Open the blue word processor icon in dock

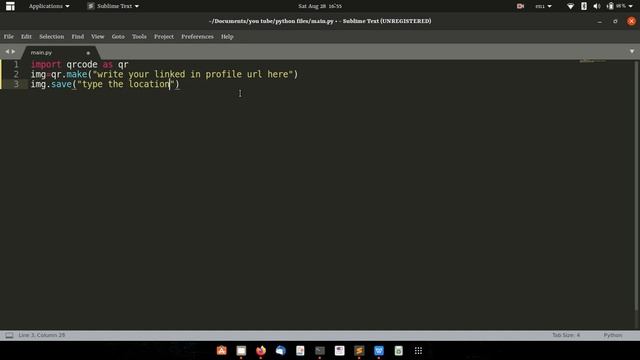379,351
